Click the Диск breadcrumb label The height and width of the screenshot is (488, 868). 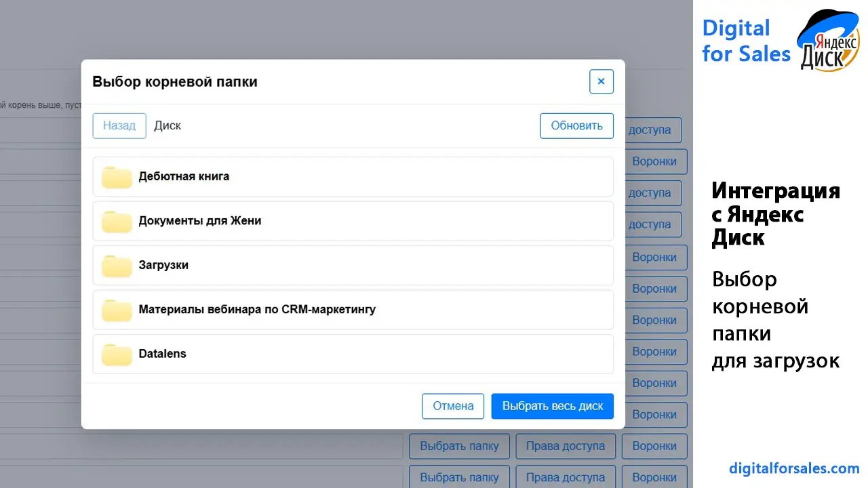[x=167, y=125]
